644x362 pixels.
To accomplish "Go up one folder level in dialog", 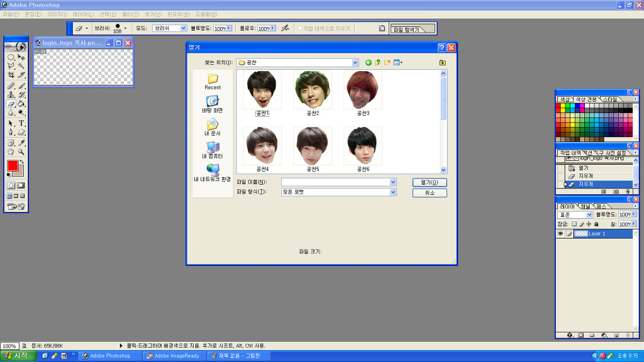I will [378, 62].
